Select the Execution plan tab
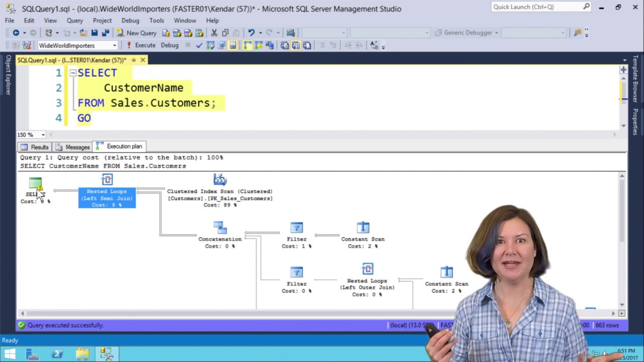The image size is (644, 362). (119, 146)
